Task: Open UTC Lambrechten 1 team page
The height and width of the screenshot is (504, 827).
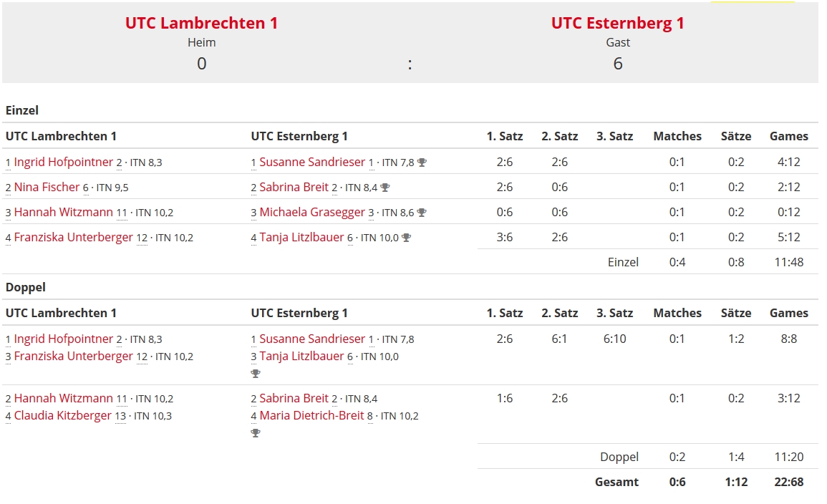Action: (201, 23)
